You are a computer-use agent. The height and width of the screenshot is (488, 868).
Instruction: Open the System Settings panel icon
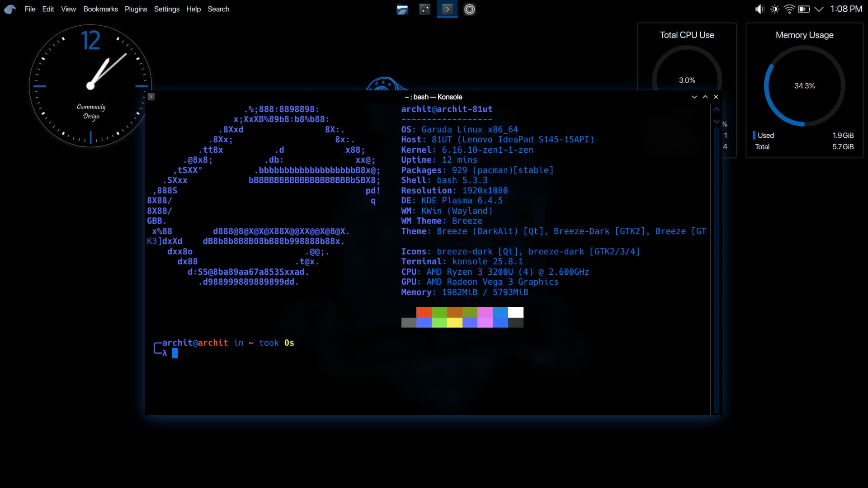click(425, 9)
